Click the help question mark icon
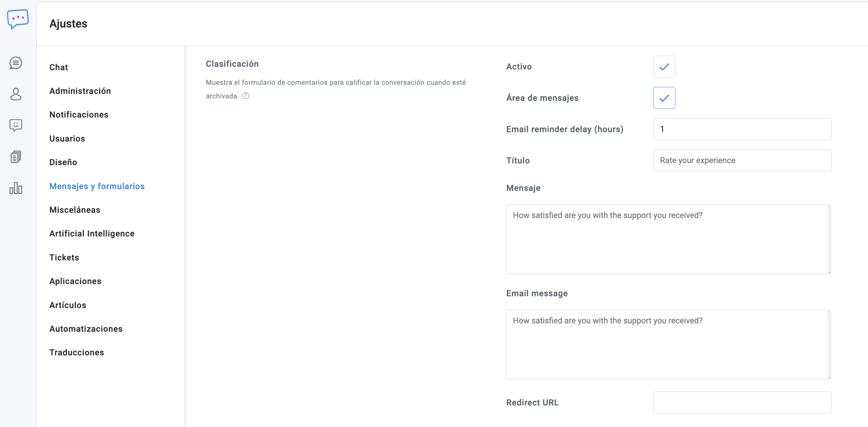This screenshot has height=427, width=868. pos(246,96)
